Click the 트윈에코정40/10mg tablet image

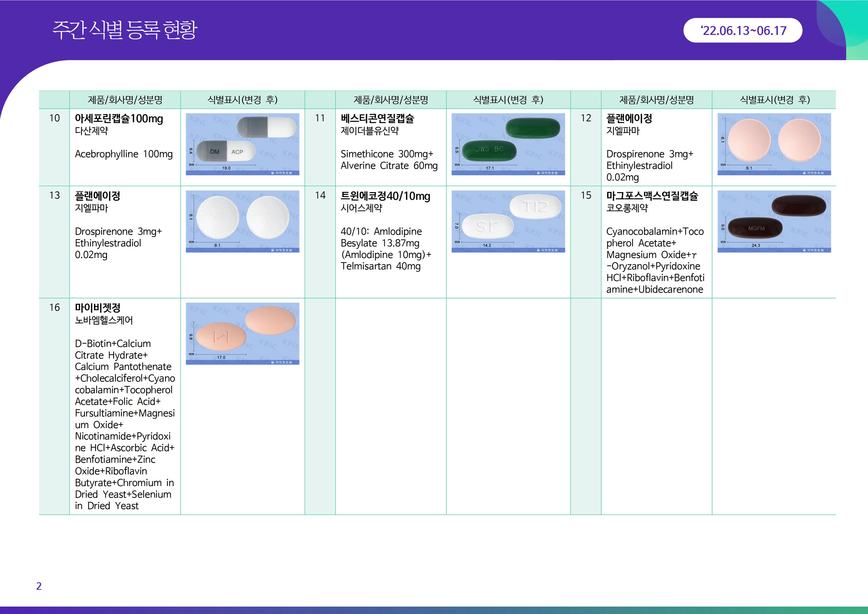click(508, 221)
